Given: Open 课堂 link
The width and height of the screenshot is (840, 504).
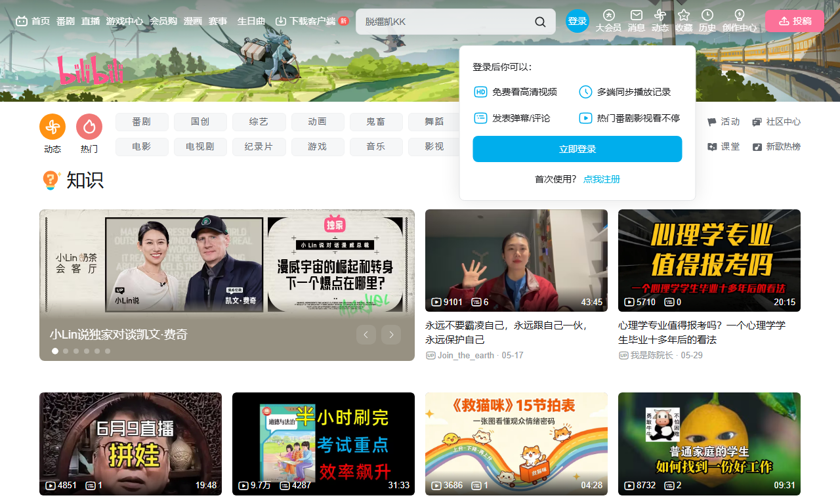Looking at the screenshot, I should pos(723,147).
